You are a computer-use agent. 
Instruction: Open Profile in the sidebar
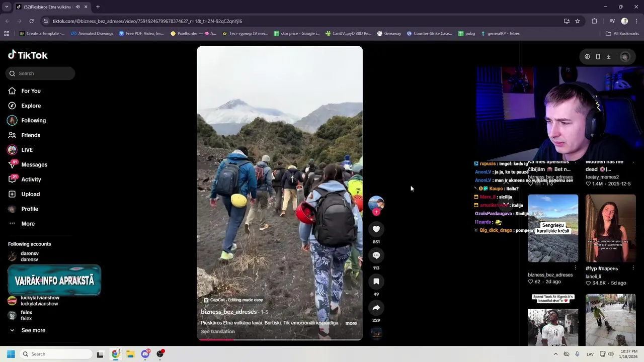click(29, 209)
